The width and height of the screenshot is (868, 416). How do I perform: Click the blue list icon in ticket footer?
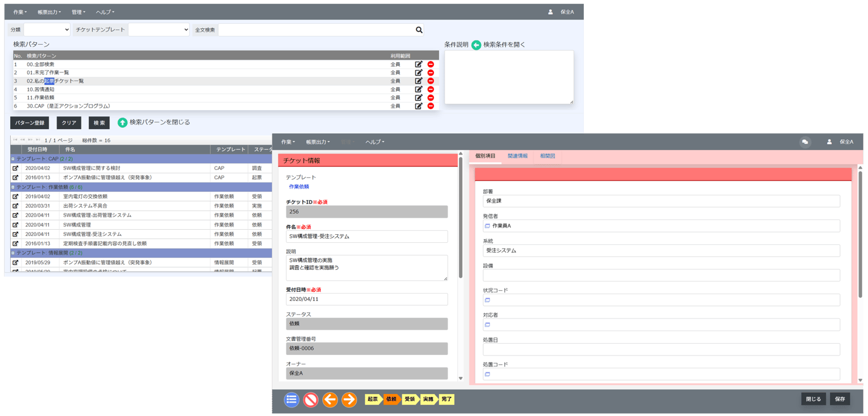coord(292,400)
